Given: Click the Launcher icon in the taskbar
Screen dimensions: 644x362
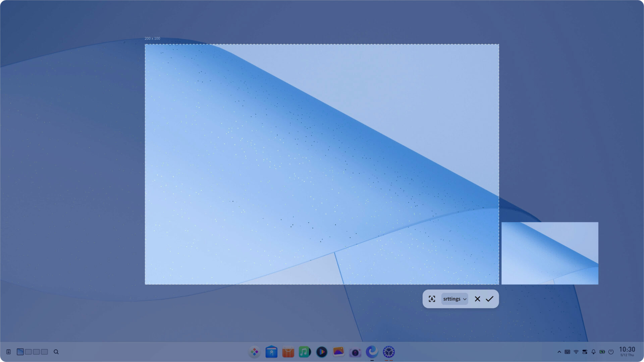Looking at the screenshot, I should point(254,352).
